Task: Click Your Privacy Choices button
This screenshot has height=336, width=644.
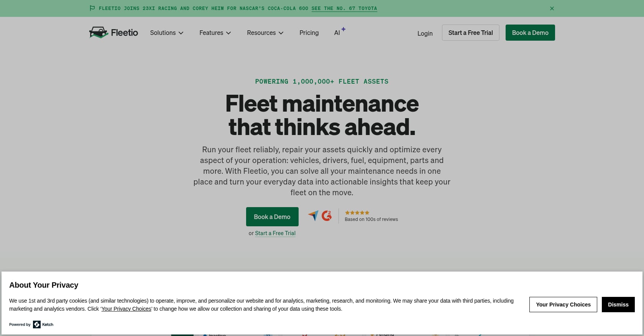Action: click(x=563, y=305)
